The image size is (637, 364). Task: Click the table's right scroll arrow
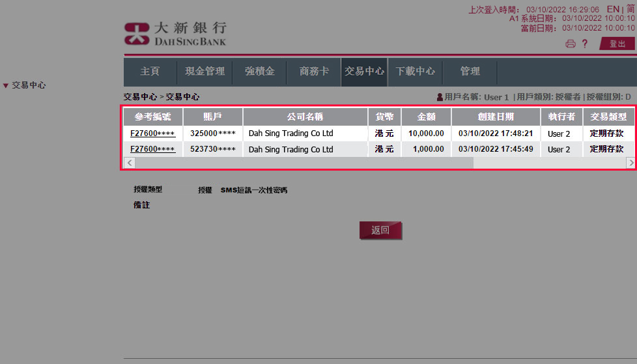click(630, 163)
